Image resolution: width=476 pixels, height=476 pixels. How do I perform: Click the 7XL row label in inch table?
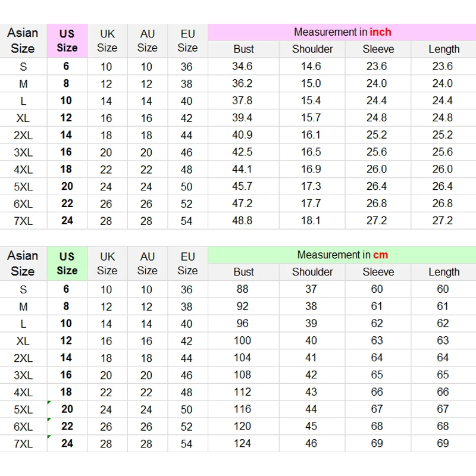[x=23, y=221]
